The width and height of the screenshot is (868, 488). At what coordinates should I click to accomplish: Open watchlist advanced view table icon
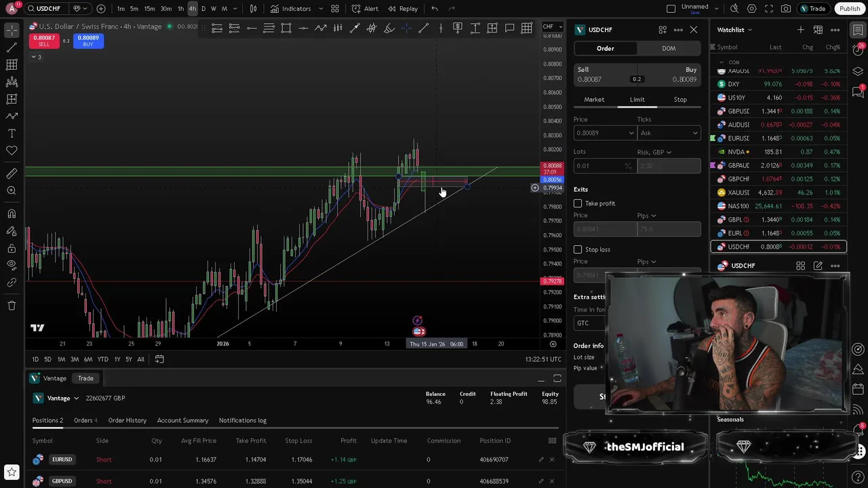tap(818, 30)
